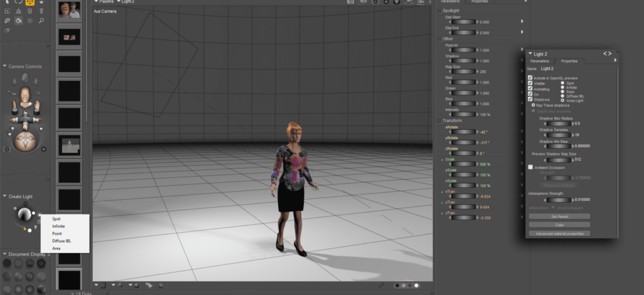The height and width of the screenshot is (295, 644).
Task: Click the next arrows in the Light 2 title
Action: (x=607, y=53)
